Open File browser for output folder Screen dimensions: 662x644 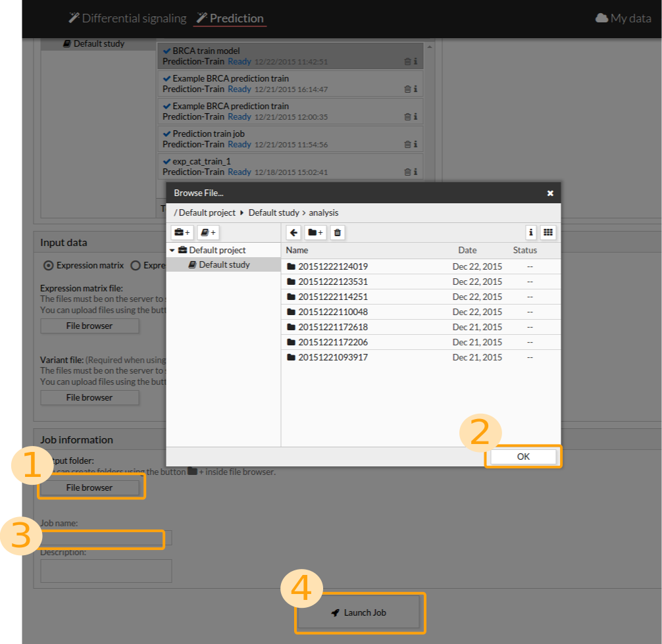(x=89, y=487)
